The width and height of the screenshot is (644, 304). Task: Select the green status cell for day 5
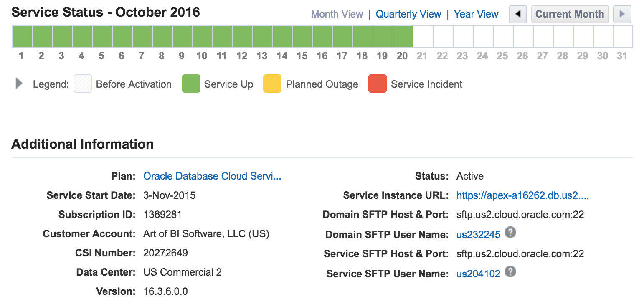click(x=102, y=36)
